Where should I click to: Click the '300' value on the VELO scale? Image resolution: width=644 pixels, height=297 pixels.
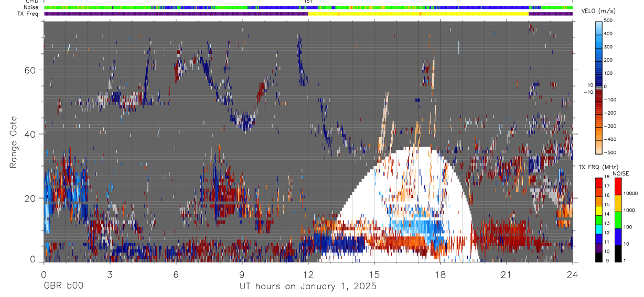[609, 47]
